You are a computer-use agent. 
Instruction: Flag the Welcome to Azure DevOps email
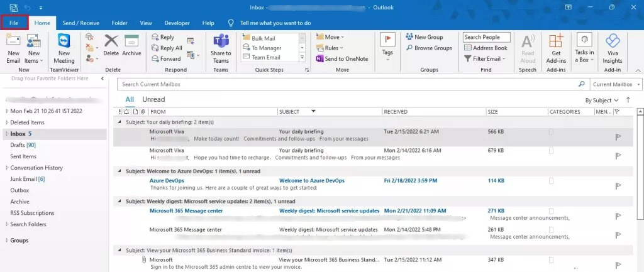coord(619,186)
